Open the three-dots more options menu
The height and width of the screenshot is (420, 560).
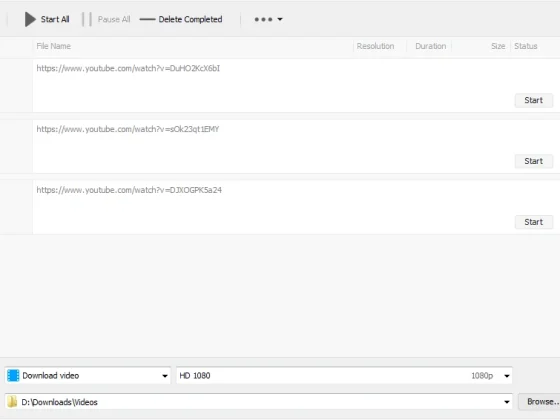click(x=268, y=19)
